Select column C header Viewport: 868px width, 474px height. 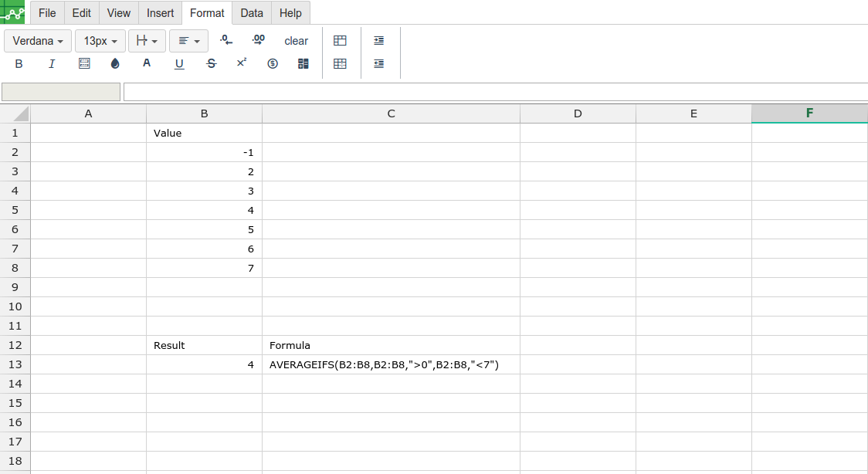[391, 113]
